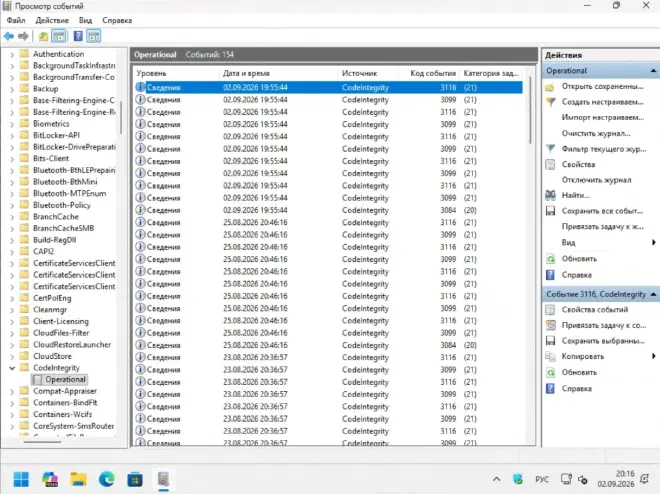This screenshot has width=660, height=494.
Task: Collapse the CodeIntegrity tree node
Action: click(x=12, y=368)
